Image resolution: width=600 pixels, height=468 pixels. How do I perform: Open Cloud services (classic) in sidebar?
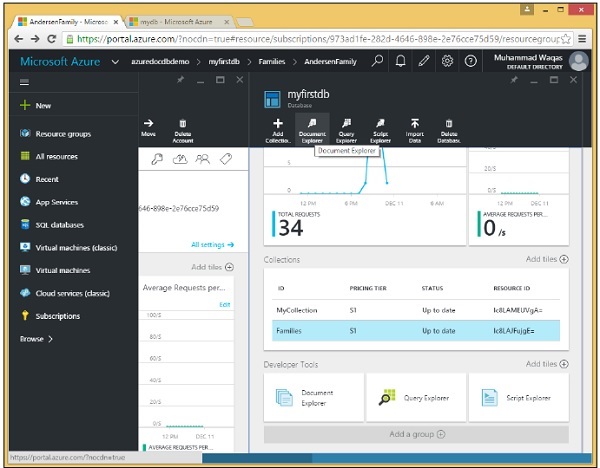point(65,294)
